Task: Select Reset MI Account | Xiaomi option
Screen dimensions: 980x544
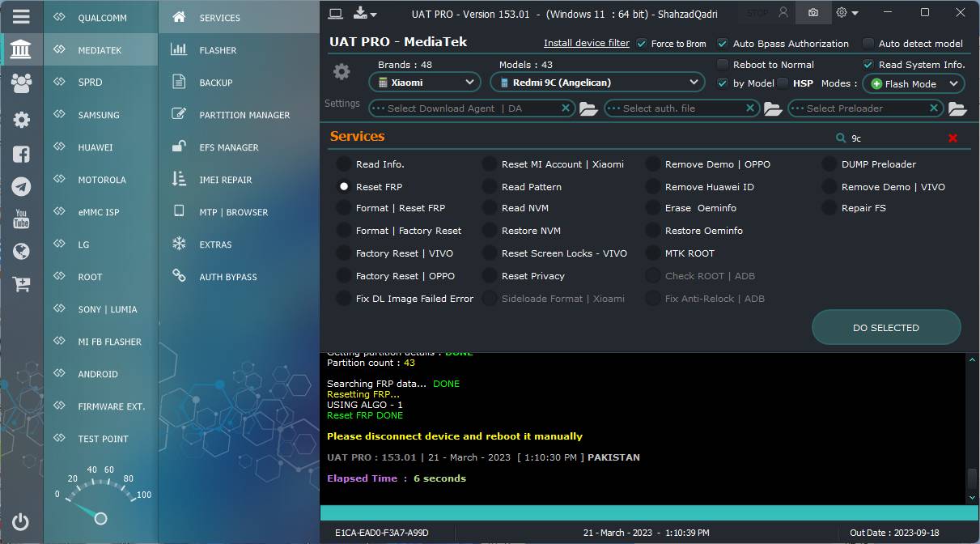Action: tap(490, 164)
